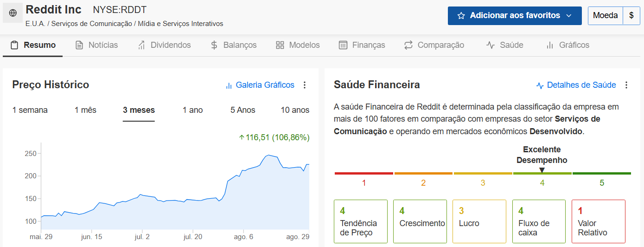
Task: Click the yellow health scale segment 3
Action: coord(483,174)
